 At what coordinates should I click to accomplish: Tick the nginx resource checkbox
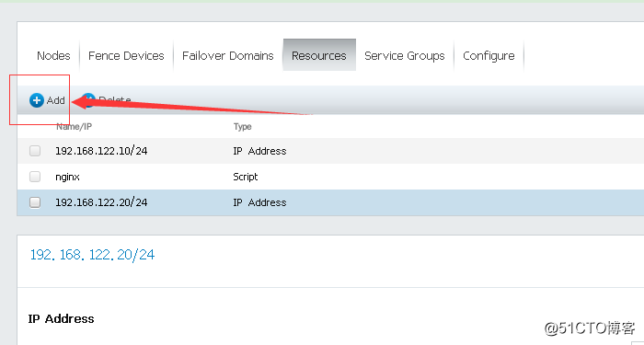35,177
